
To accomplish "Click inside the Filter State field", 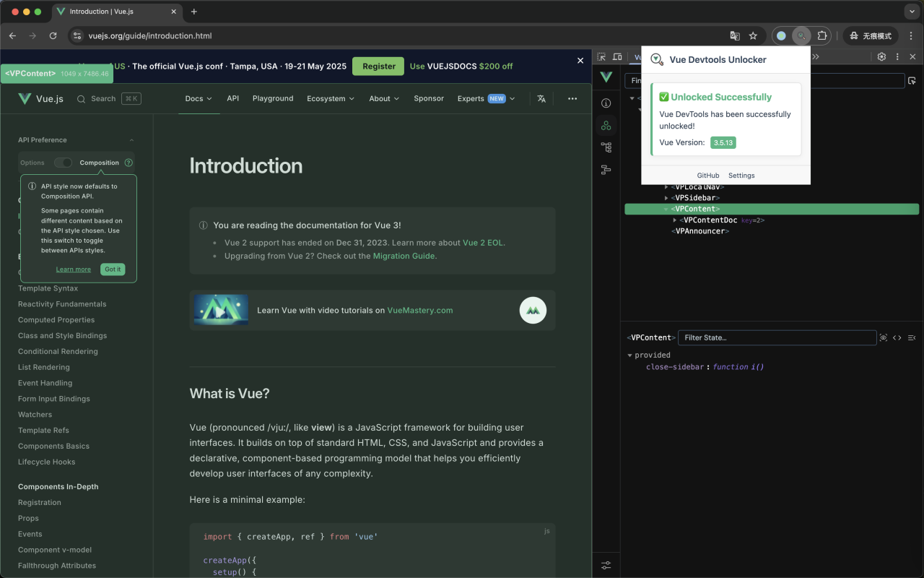I will 777,337.
